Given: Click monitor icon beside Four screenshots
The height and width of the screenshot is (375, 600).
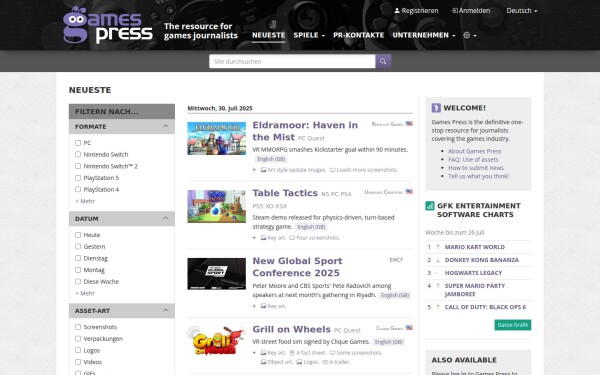Looking at the screenshot, I should click(x=292, y=238).
